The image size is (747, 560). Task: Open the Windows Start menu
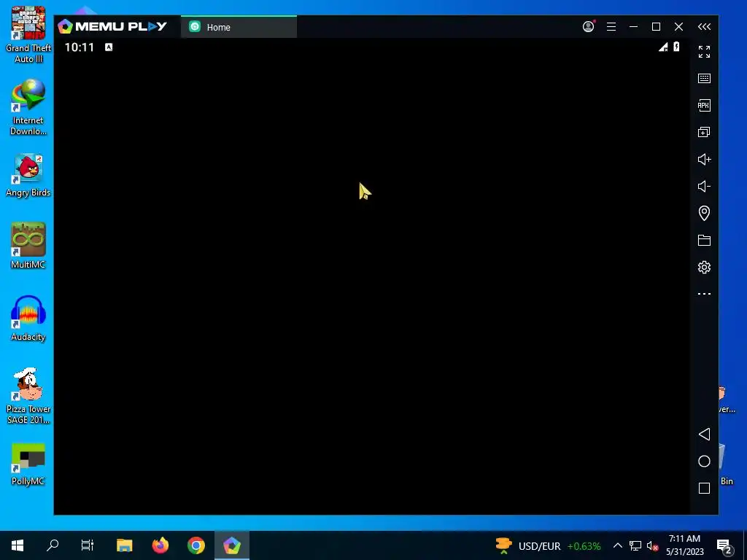18,545
